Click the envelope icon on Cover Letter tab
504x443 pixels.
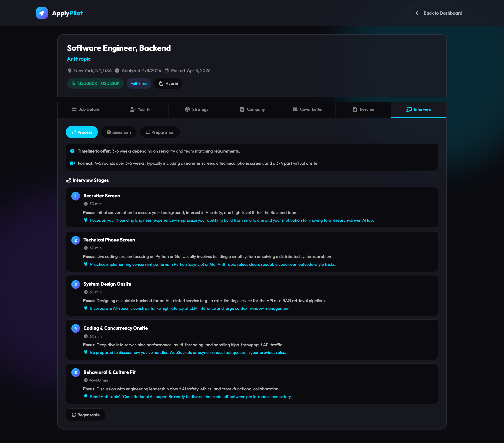[x=295, y=109]
